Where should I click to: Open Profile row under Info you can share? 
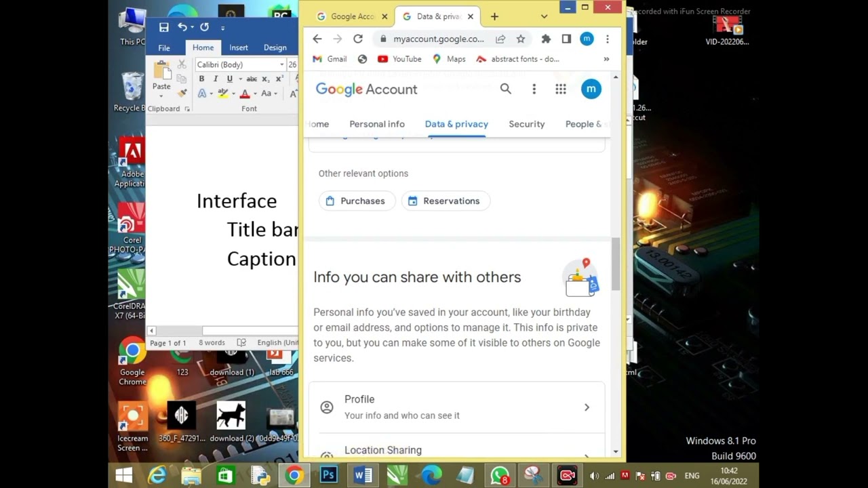(x=456, y=407)
